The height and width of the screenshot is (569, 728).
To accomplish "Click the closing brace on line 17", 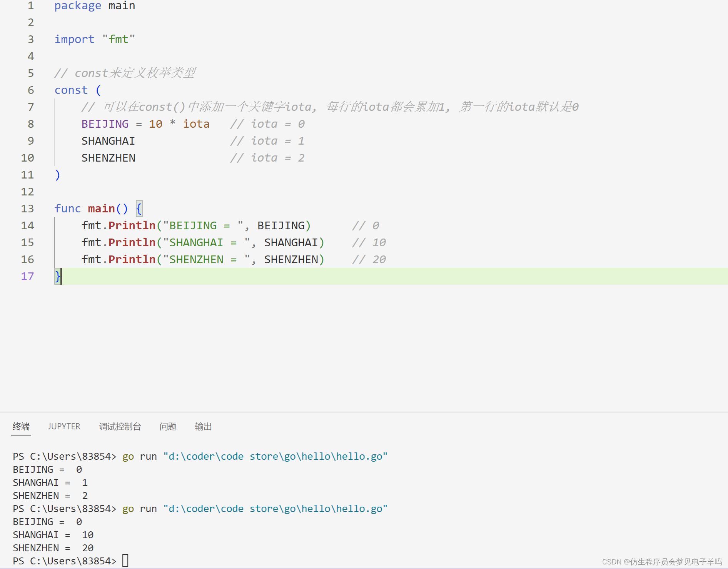I will click(57, 276).
